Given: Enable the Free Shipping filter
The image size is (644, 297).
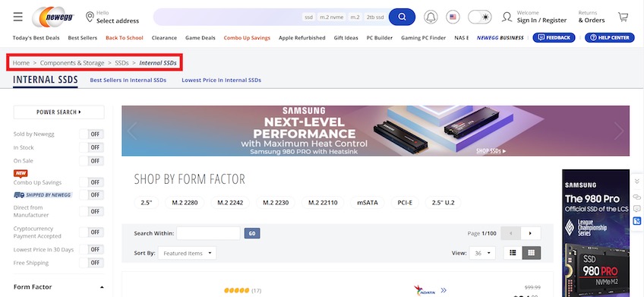Looking at the screenshot, I should coord(92,263).
